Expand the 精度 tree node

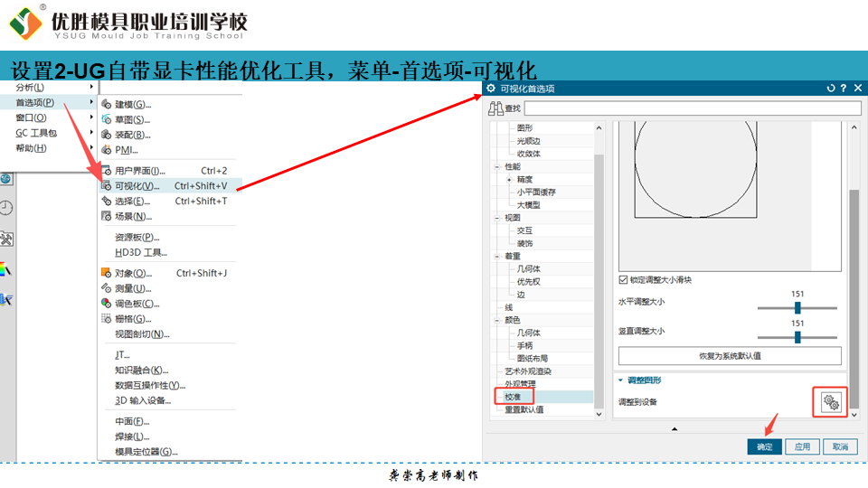pos(509,180)
